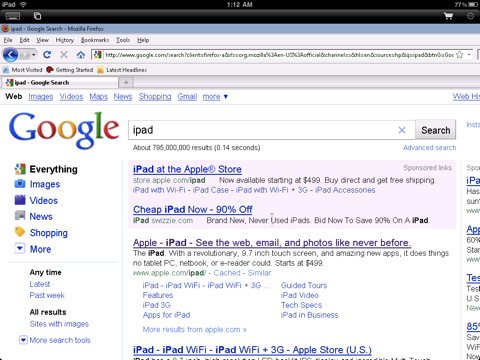The image size is (480, 360).
Task: Open the Bookmarks menu
Action: [x=95, y=40]
